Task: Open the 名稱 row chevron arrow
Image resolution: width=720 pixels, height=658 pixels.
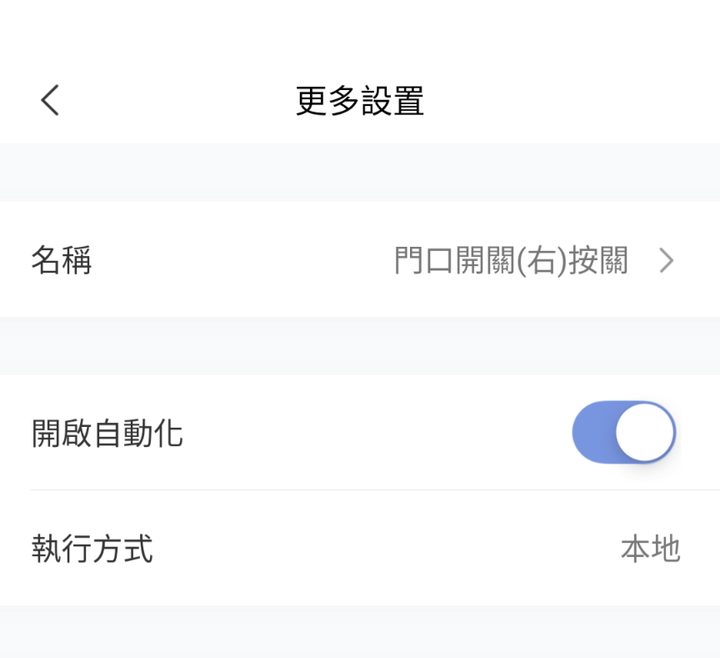Action: pyautogui.click(x=666, y=260)
